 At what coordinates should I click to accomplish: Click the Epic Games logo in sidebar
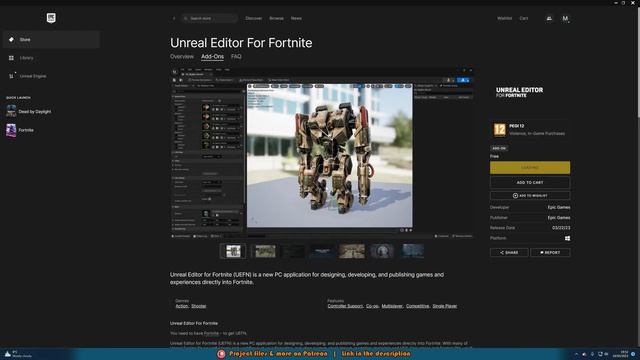(51, 18)
